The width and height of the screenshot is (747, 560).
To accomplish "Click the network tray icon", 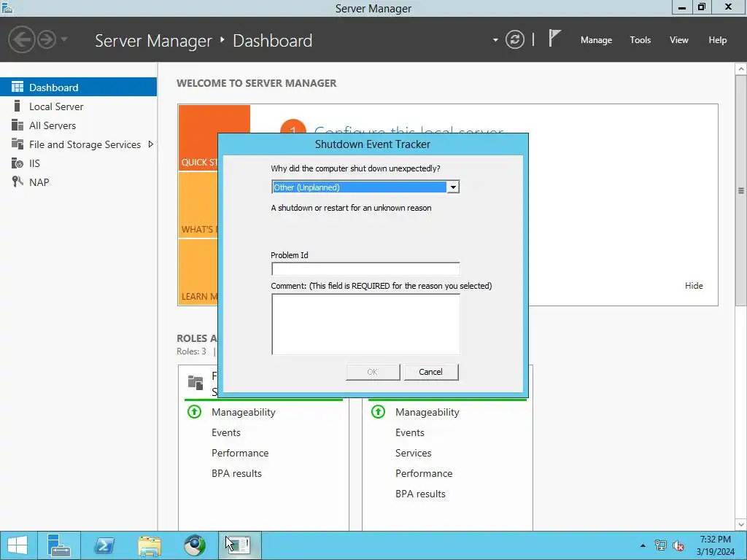I will pyautogui.click(x=661, y=545).
